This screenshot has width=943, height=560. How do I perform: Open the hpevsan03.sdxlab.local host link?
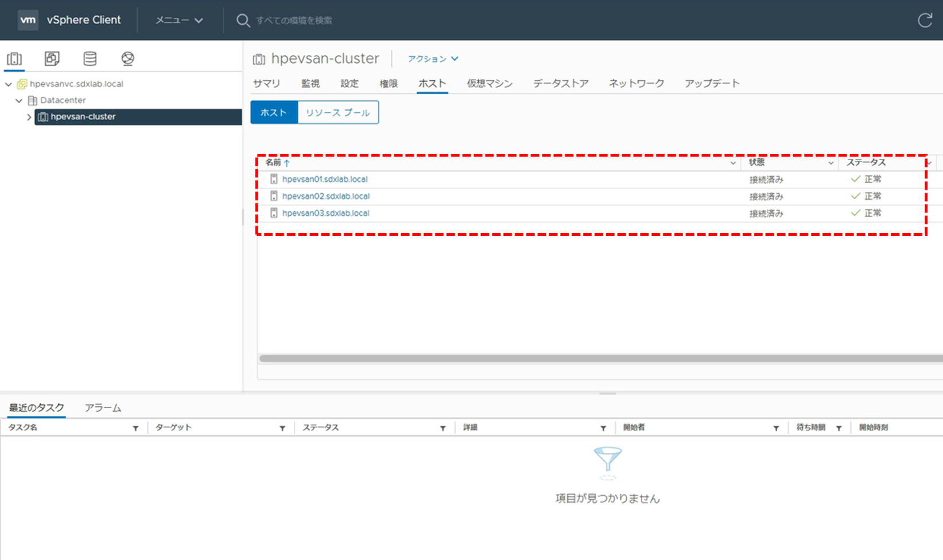326,213
